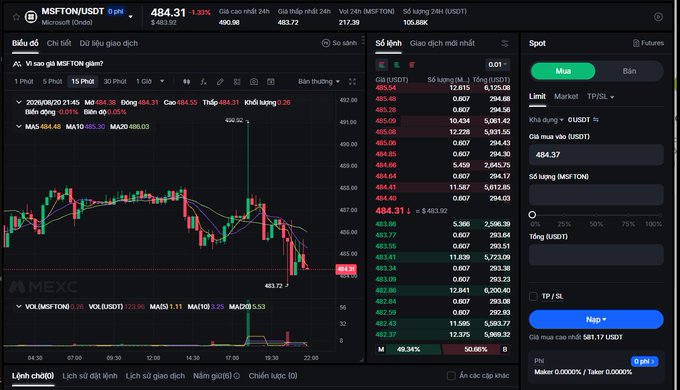Open the candlestick chart type icon

(186, 82)
